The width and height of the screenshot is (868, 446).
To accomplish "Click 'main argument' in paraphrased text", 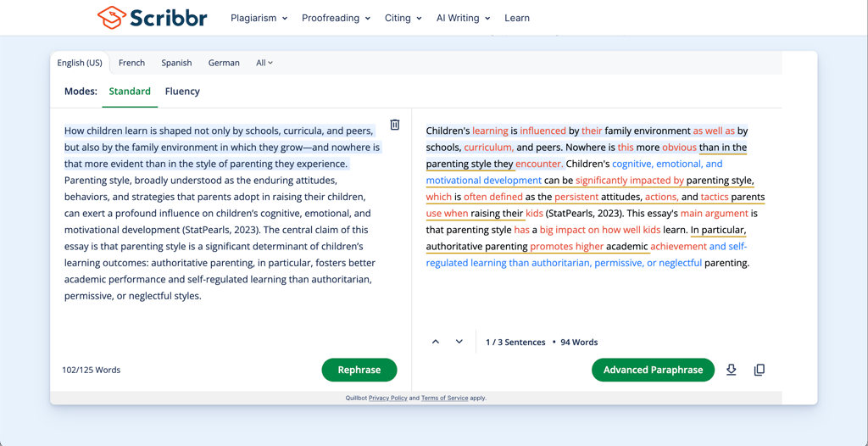I will point(714,214).
